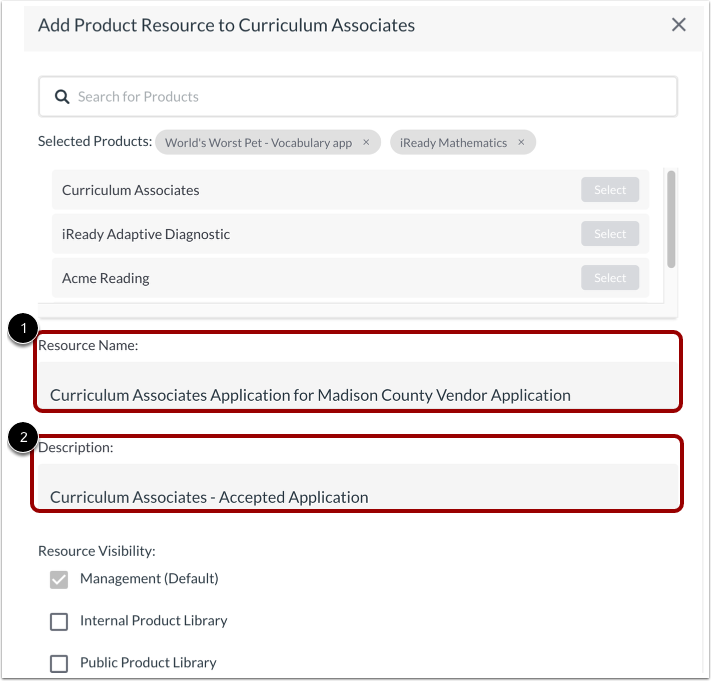Enable Public Product Library visibility
Screen dimensions: 711x681
(59, 663)
